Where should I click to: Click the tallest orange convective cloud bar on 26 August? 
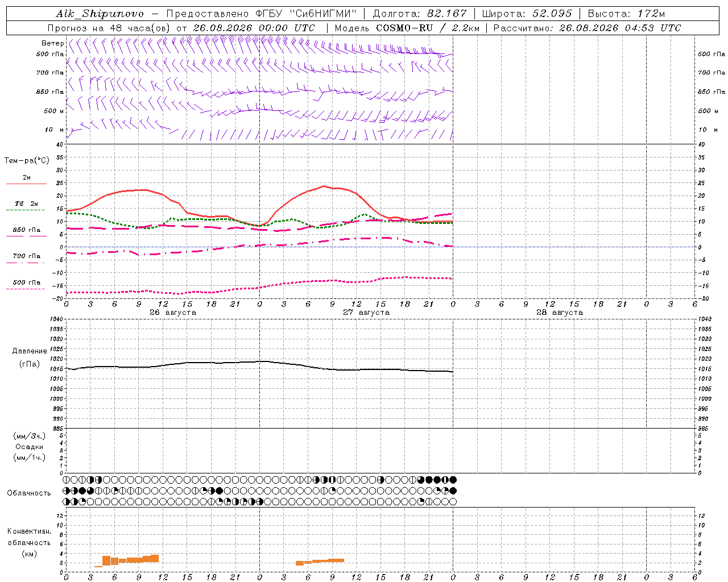click(x=155, y=558)
